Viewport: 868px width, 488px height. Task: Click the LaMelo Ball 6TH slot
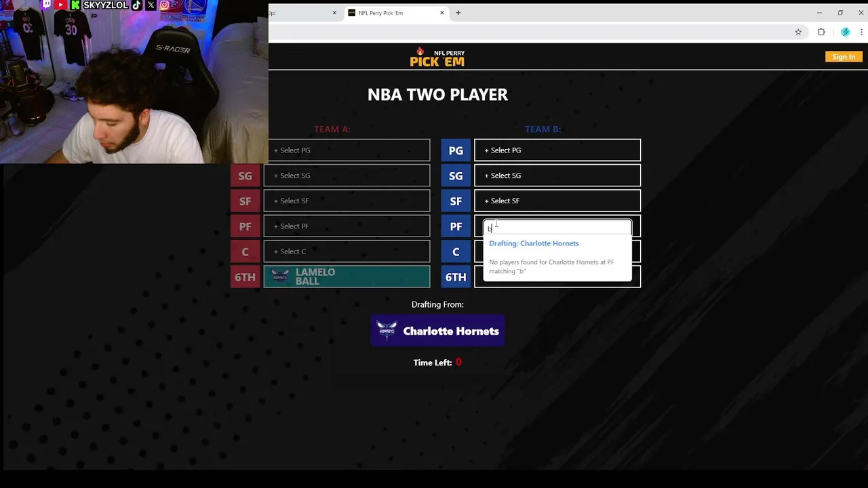click(x=347, y=277)
